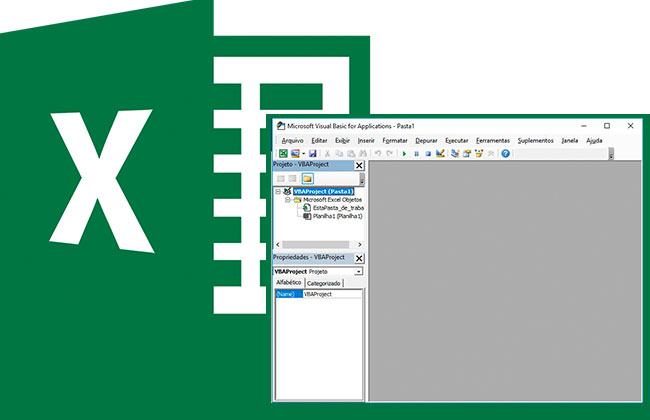Click the Find binoculars icon

click(363, 154)
